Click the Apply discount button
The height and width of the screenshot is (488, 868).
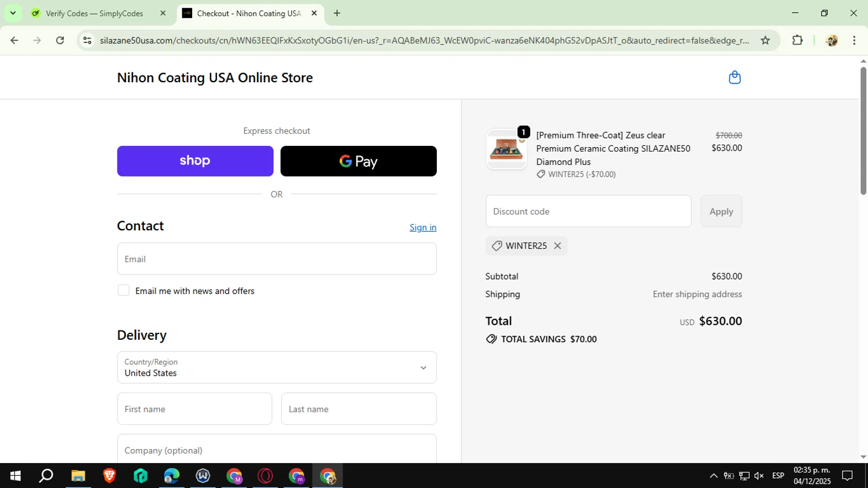click(721, 211)
